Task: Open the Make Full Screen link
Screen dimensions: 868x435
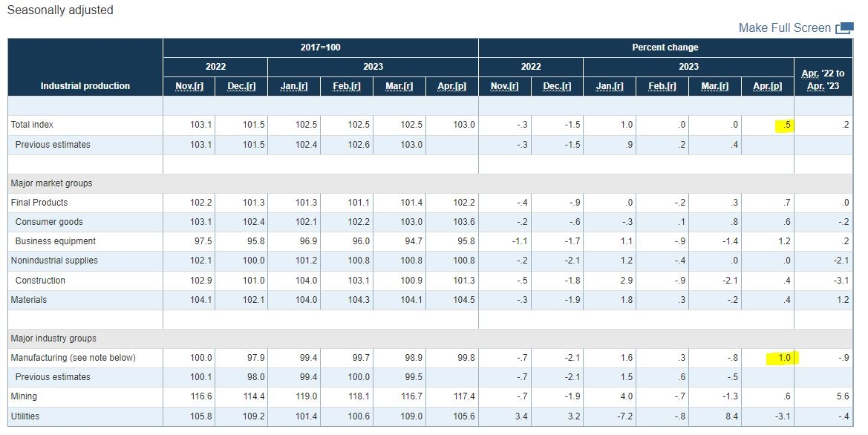Action: [x=784, y=27]
